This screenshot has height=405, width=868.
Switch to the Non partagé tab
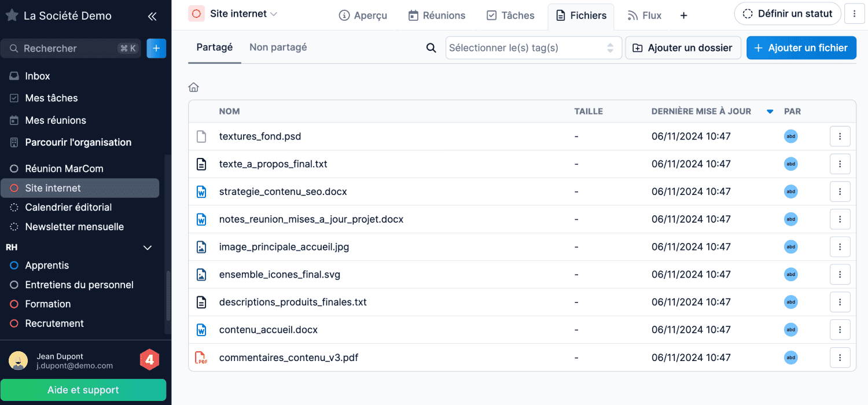278,47
